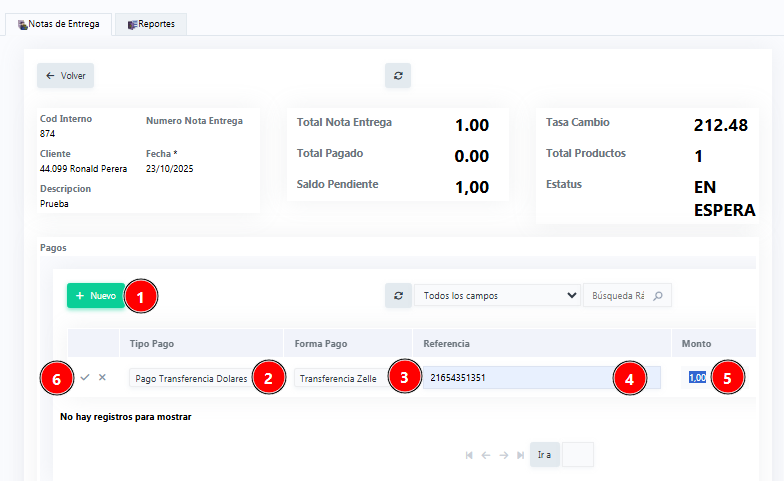
Task: Open the Tipo Pago selector field
Action: [190, 379]
